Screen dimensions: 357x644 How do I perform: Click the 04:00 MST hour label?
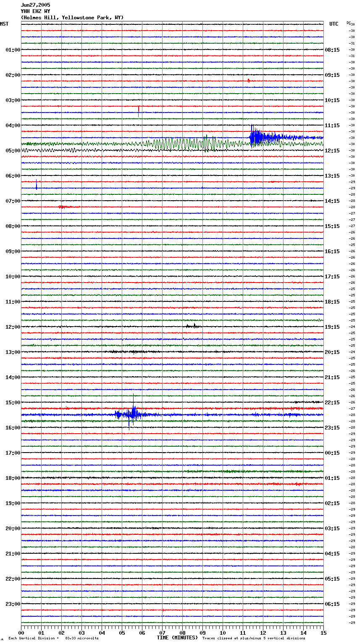pos(13,126)
